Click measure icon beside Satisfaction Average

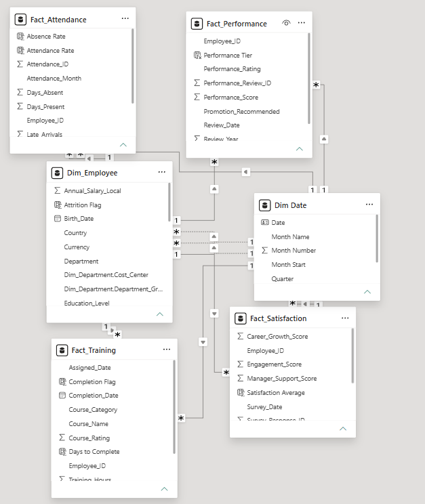click(x=241, y=392)
